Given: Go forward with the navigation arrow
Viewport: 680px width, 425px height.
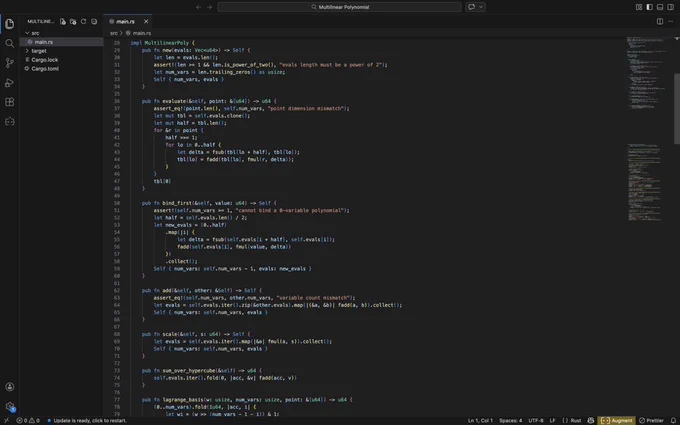Looking at the screenshot, I should [209, 7].
